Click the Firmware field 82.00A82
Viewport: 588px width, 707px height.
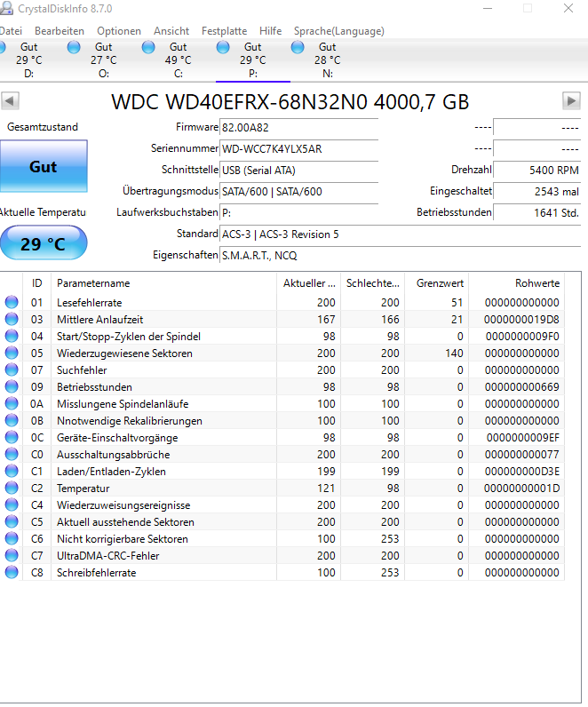(x=298, y=128)
